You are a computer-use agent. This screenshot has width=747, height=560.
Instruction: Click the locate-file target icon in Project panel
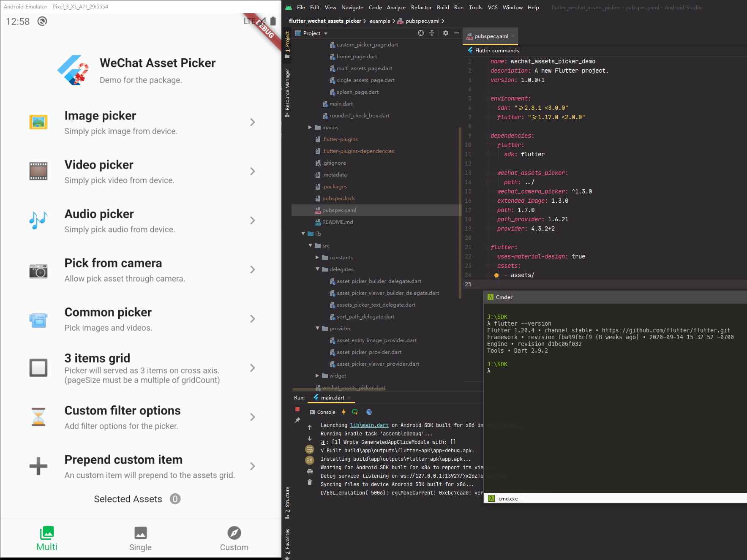[420, 33]
